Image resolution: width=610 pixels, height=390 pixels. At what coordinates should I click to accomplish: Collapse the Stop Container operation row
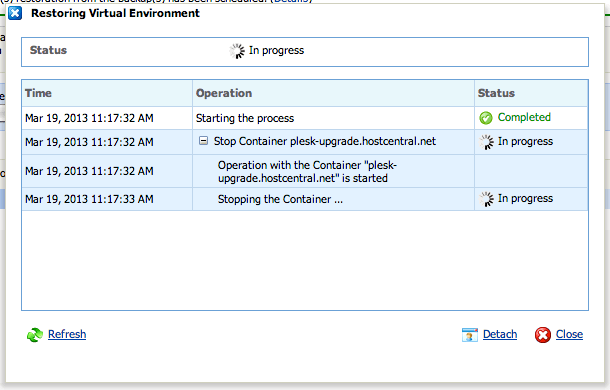click(203, 141)
